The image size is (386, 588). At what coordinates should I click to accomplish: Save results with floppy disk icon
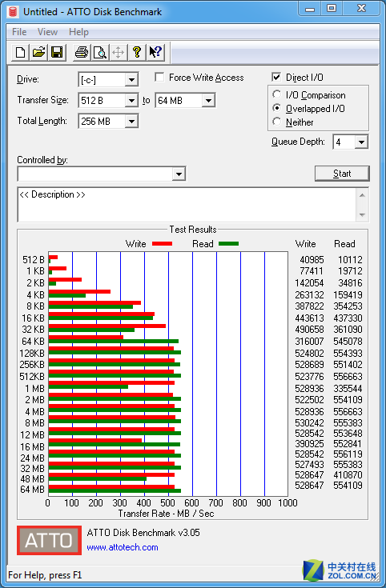[57, 52]
